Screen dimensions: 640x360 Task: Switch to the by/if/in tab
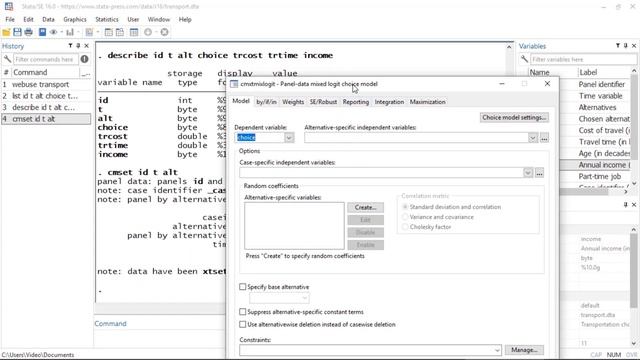(x=266, y=102)
